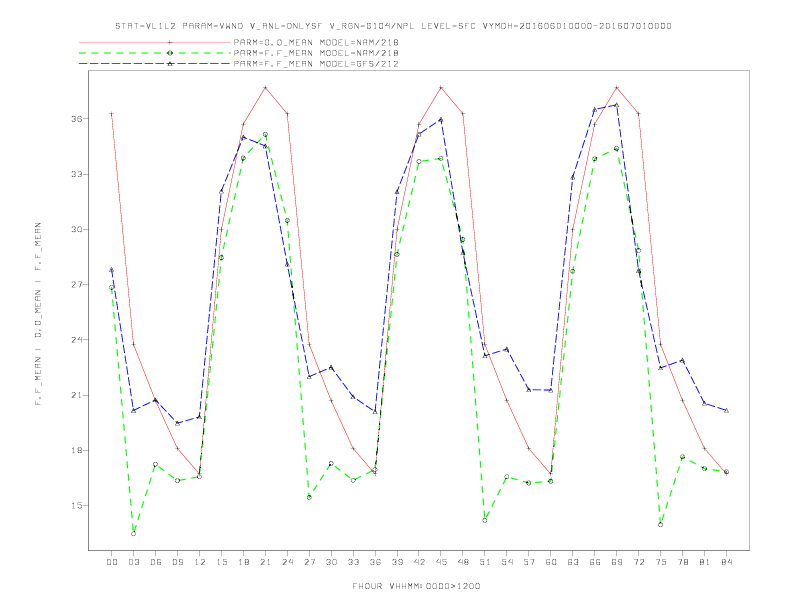Click red plus marker at hour 45 peak
792x612 pixels.
pyautogui.click(x=441, y=88)
